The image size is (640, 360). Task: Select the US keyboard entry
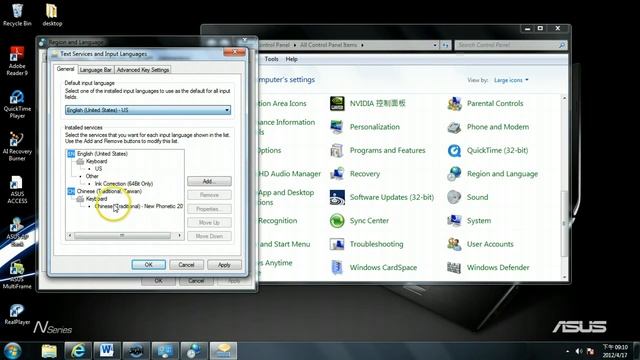click(98, 169)
